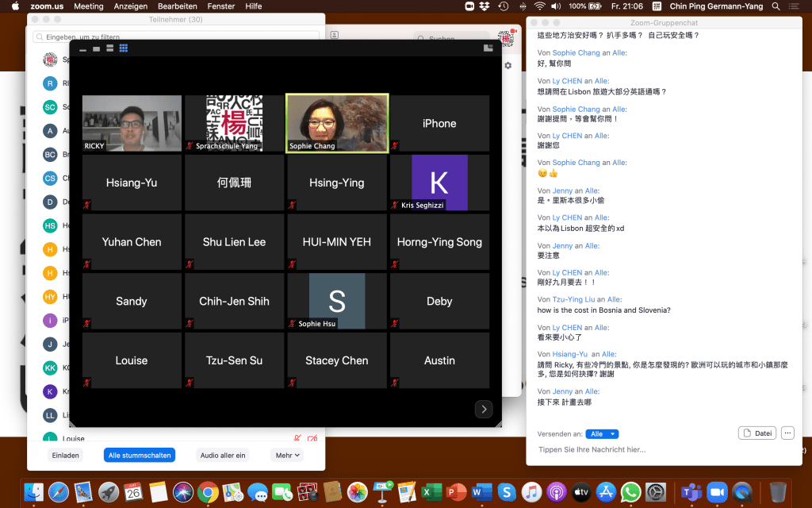Open the Fenster menu
The image size is (812, 508).
pyautogui.click(x=221, y=6)
